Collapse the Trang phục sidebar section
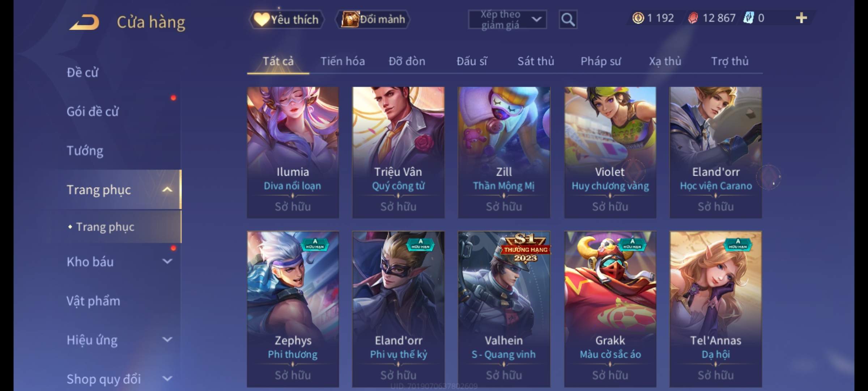The height and width of the screenshot is (391, 868). (167, 189)
